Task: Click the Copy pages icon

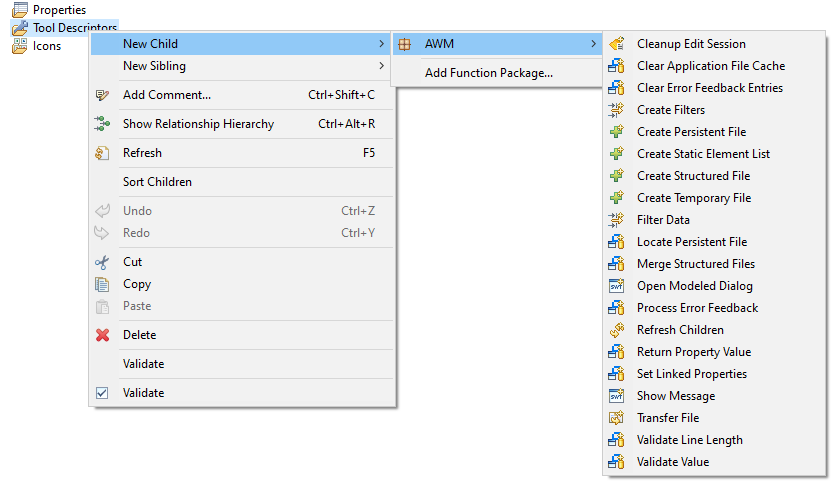Action: click(102, 284)
